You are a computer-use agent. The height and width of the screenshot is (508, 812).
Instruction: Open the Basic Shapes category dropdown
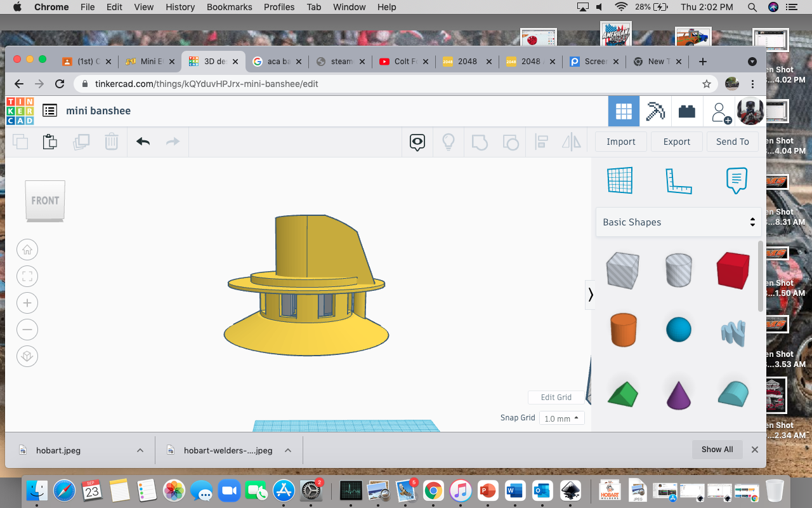click(x=678, y=222)
